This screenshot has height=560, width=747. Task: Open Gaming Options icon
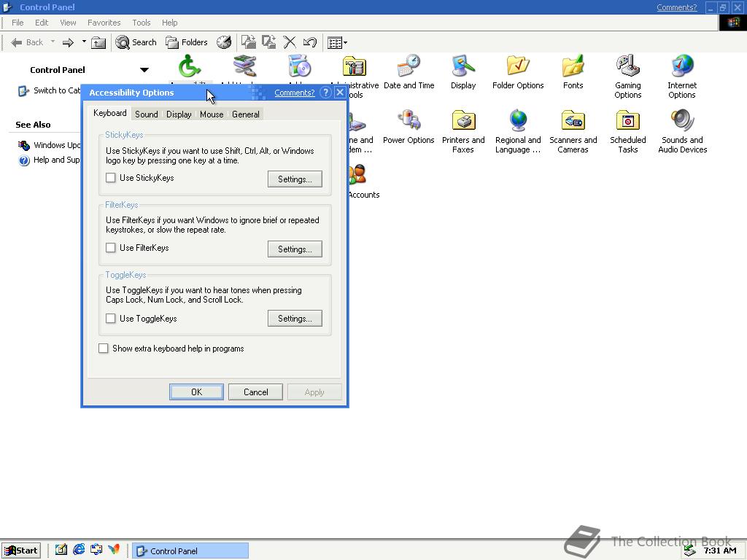[x=627, y=76]
